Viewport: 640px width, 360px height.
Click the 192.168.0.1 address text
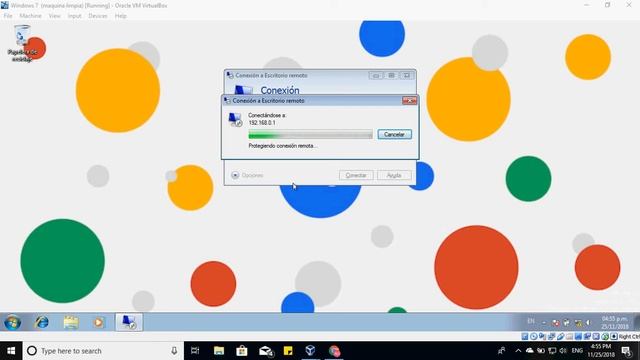[x=262, y=122]
